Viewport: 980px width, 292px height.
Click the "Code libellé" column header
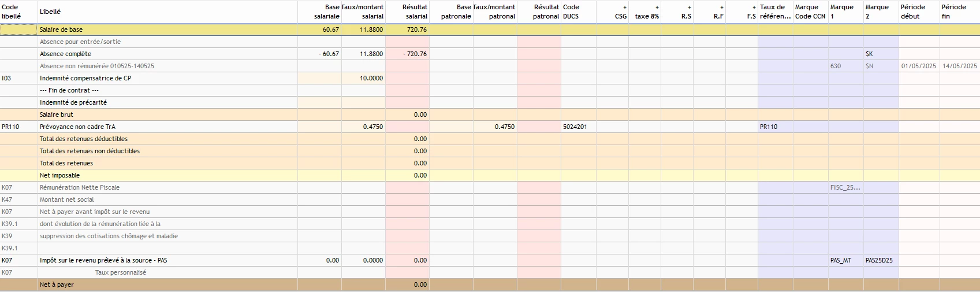point(18,12)
